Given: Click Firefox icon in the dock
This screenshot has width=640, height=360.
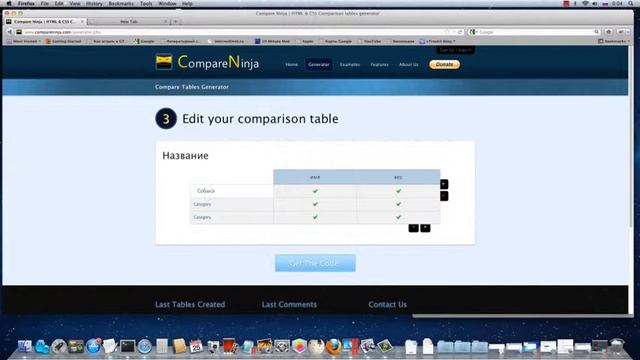Looking at the screenshot, I should pyautogui.click(x=333, y=347).
